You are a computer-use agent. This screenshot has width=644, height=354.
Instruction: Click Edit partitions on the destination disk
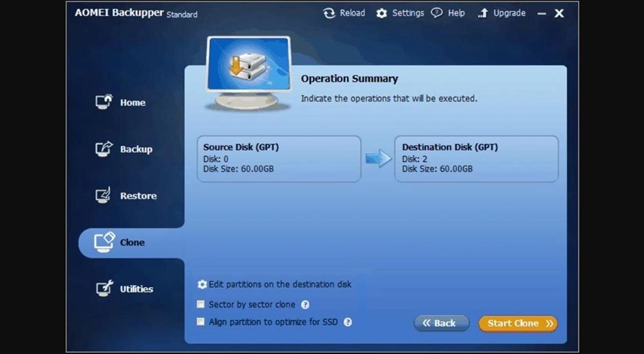(x=280, y=284)
